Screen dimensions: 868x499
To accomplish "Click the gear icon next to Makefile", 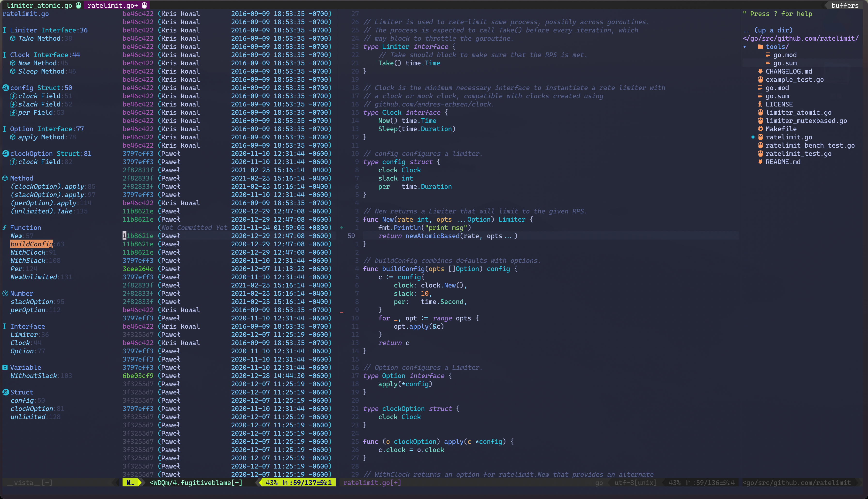I will pos(760,129).
